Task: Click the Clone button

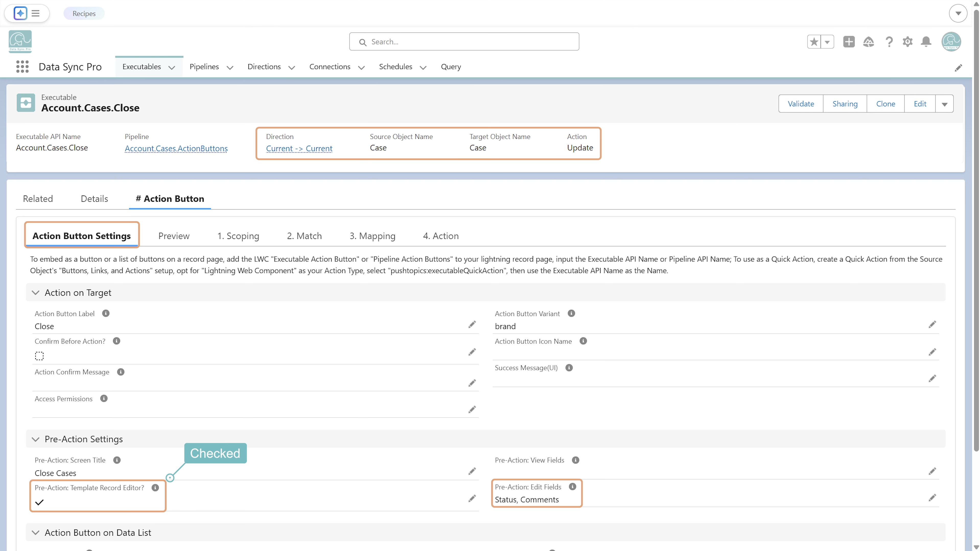Action: pyautogui.click(x=885, y=104)
